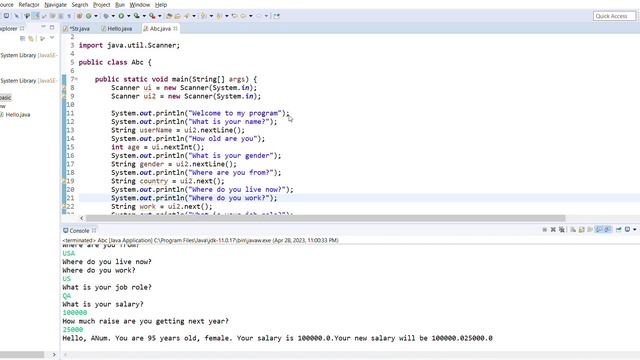Open the Search toolbar dropdown arrow

(x=194, y=16)
